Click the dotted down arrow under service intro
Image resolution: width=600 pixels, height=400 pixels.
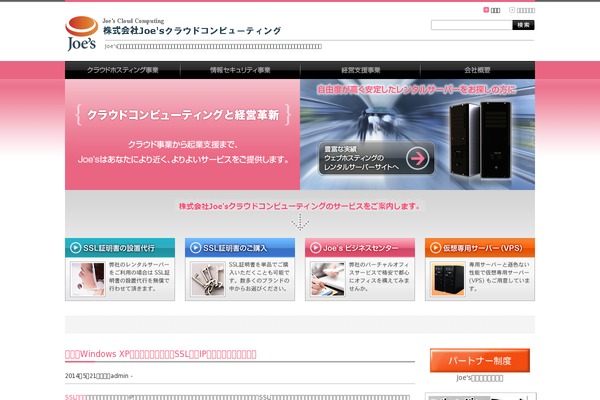click(300, 222)
